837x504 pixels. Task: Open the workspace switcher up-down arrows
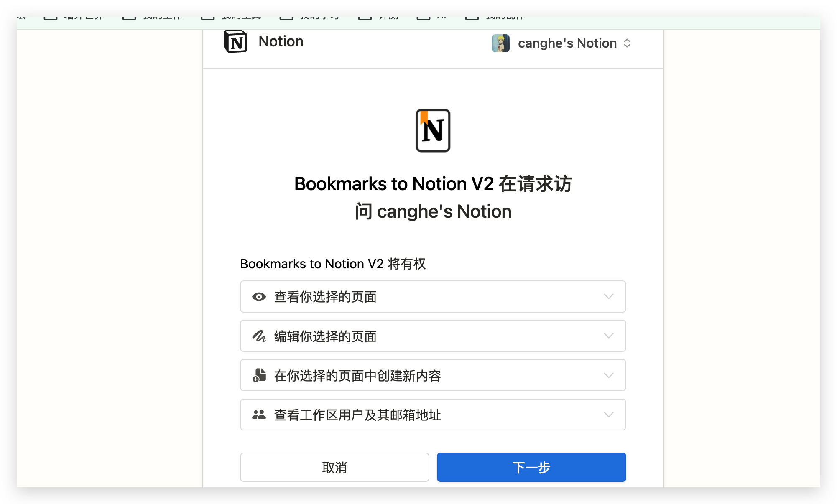(627, 43)
